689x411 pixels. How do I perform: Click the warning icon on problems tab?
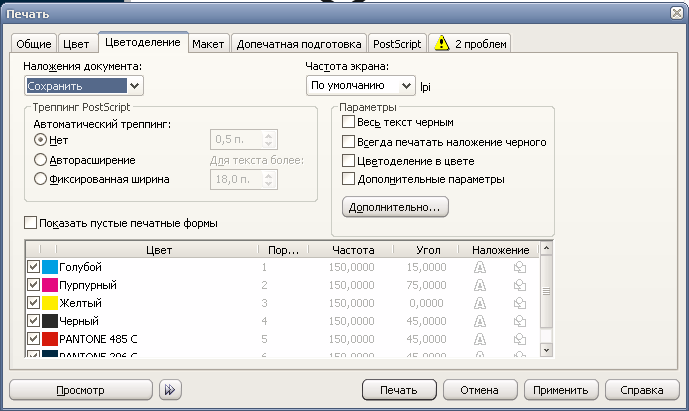(442, 43)
